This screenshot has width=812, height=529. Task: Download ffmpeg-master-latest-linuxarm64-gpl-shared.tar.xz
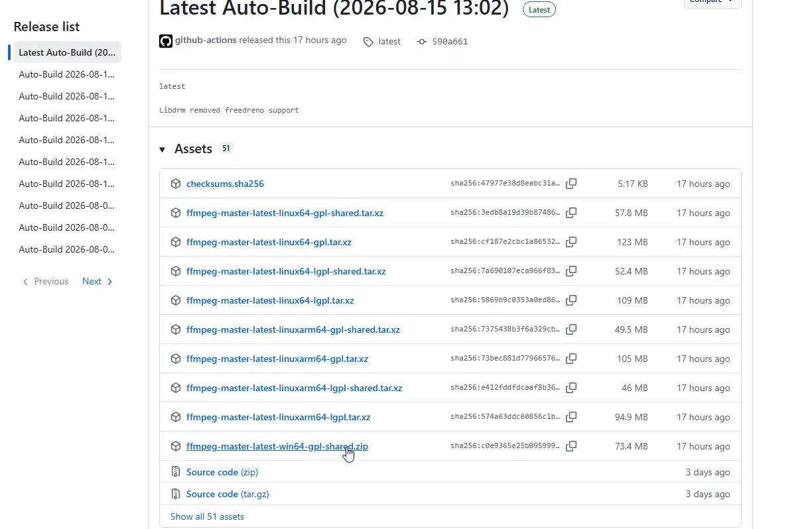(293, 329)
